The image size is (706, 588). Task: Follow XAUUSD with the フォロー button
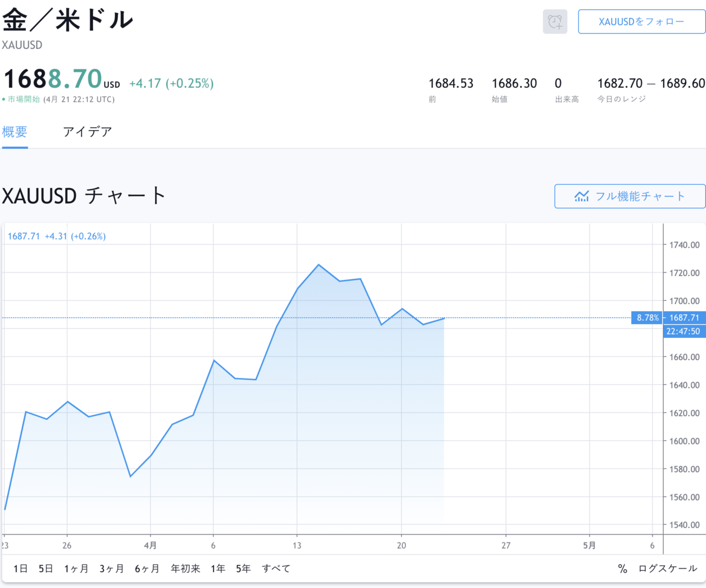pyautogui.click(x=641, y=22)
